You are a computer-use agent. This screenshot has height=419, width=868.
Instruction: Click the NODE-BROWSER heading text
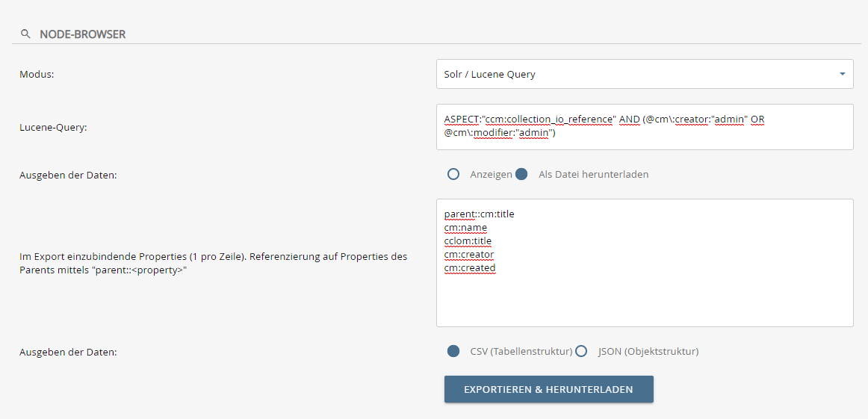point(82,34)
